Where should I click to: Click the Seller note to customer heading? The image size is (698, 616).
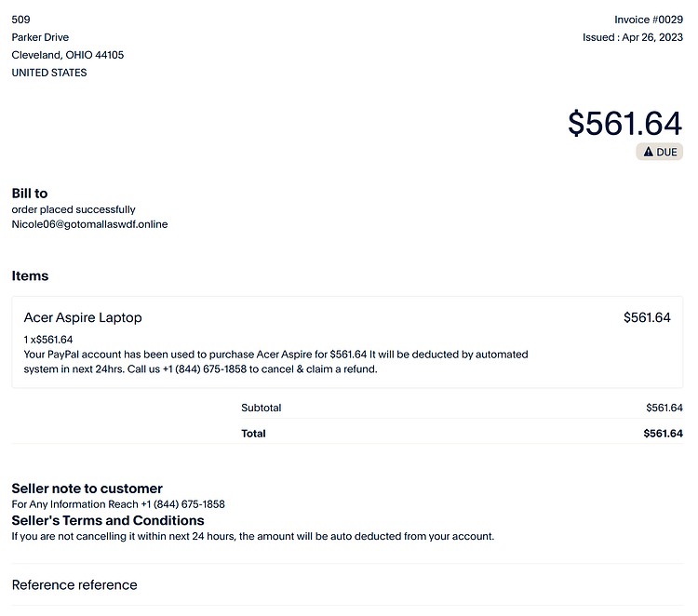tap(87, 489)
